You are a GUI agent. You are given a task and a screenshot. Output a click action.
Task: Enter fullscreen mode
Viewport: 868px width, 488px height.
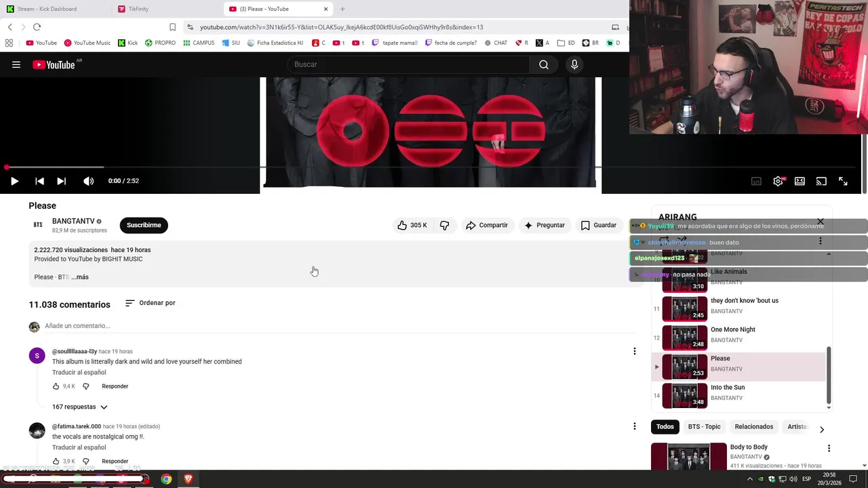(843, 181)
